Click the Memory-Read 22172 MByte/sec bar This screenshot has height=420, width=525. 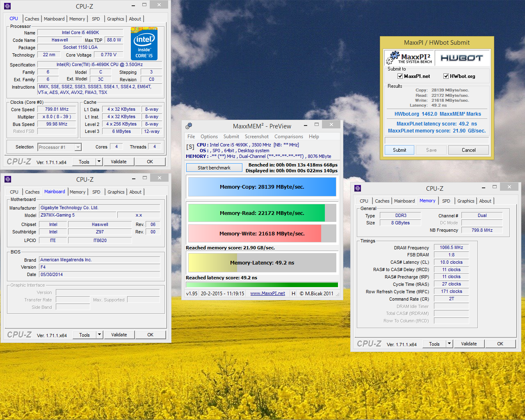262,213
